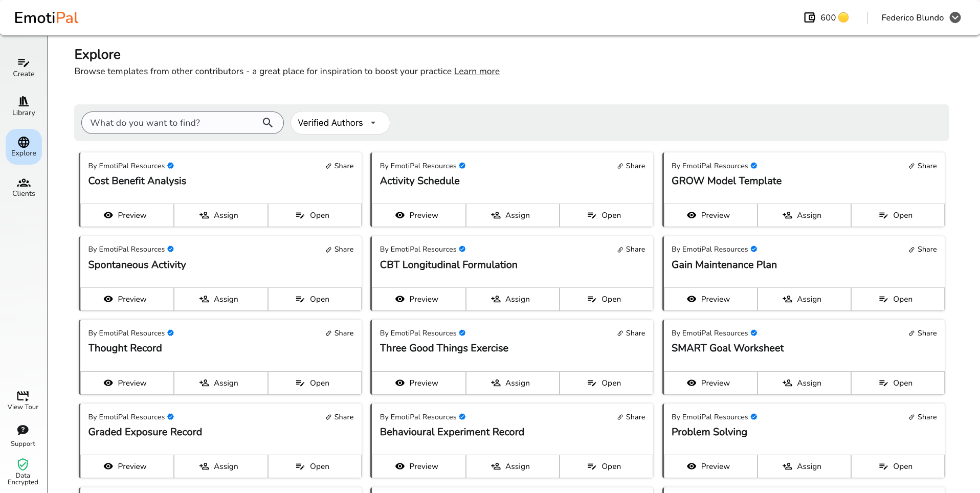Open Cost Benefit Analysis template
The width and height of the screenshot is (980, 493).
315,215
